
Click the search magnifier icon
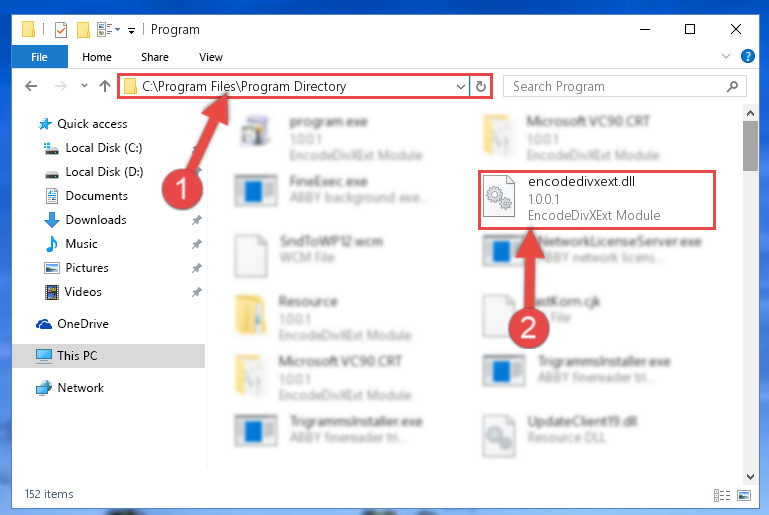pyautogui.click(x=732, y=86)
